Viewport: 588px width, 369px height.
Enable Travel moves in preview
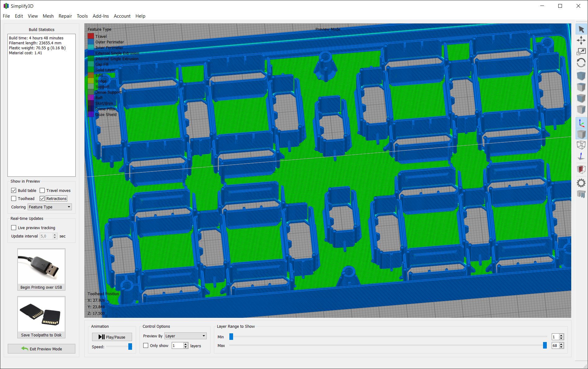click(42, 190)
